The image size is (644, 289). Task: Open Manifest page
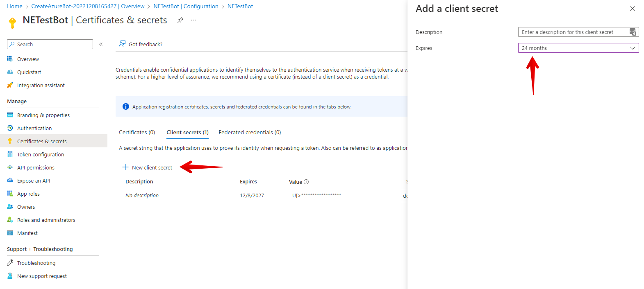tap(27, 233)
